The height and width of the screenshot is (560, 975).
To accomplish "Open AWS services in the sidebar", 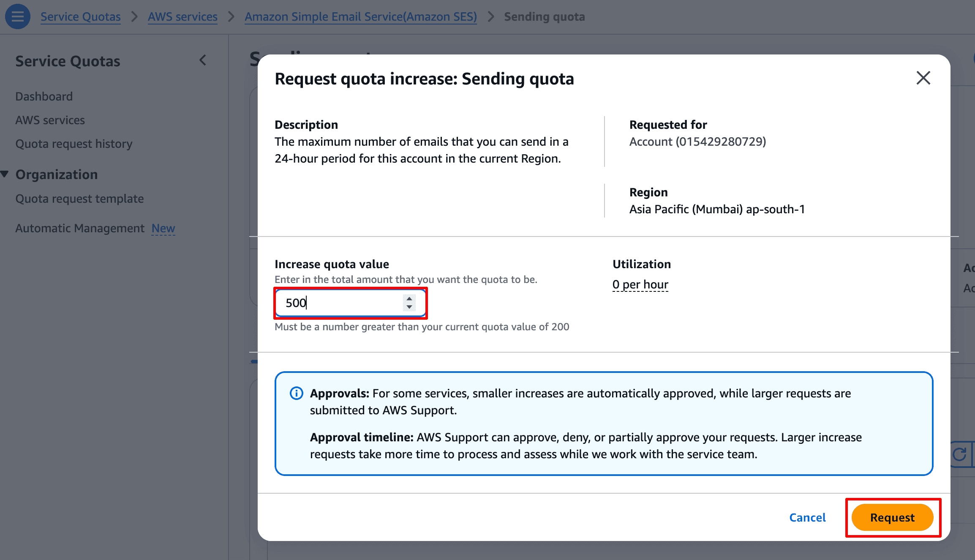I will (50, 120).
